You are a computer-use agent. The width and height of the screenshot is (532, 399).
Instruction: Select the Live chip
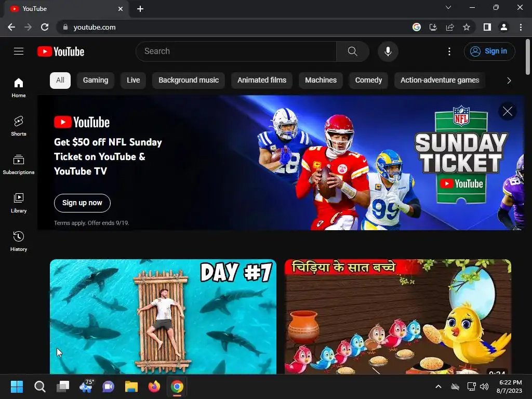(x=134, y=81)
